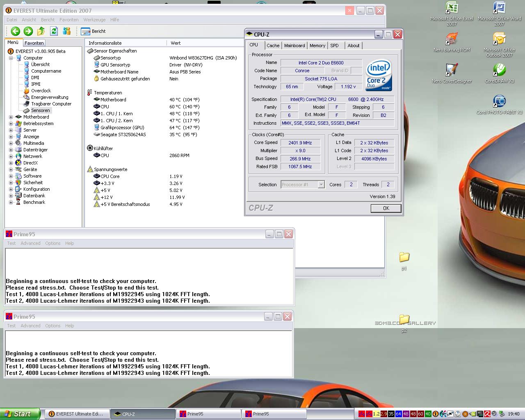
Task: Switch to the Mainboard tab in CPU-Z
Action: coord(294,46)
